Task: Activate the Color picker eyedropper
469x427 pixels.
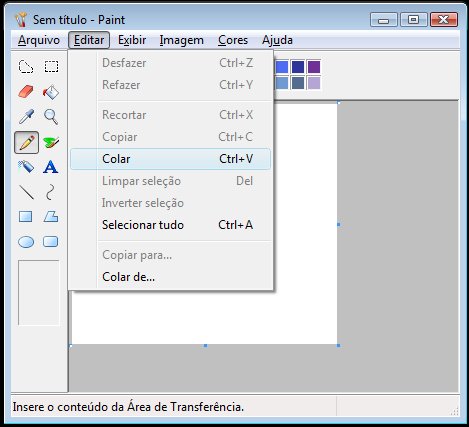Action: tap(26, 117)
